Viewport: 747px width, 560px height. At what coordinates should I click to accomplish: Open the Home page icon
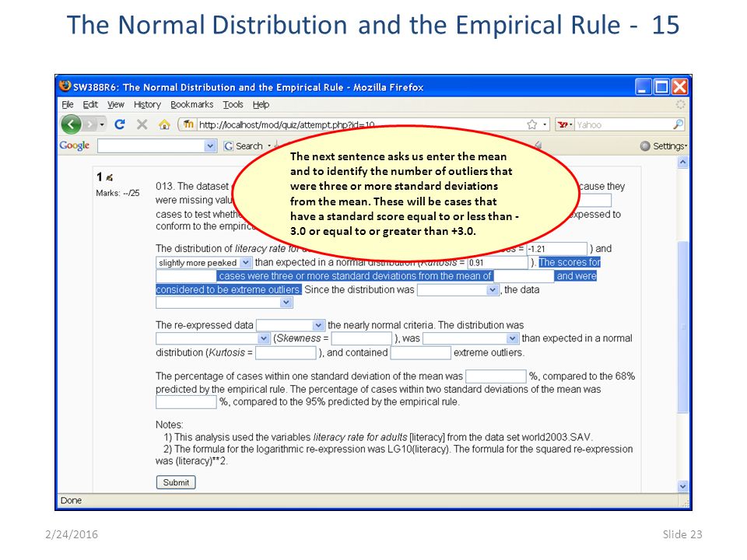pyautogui.click(x=164, y=124)
